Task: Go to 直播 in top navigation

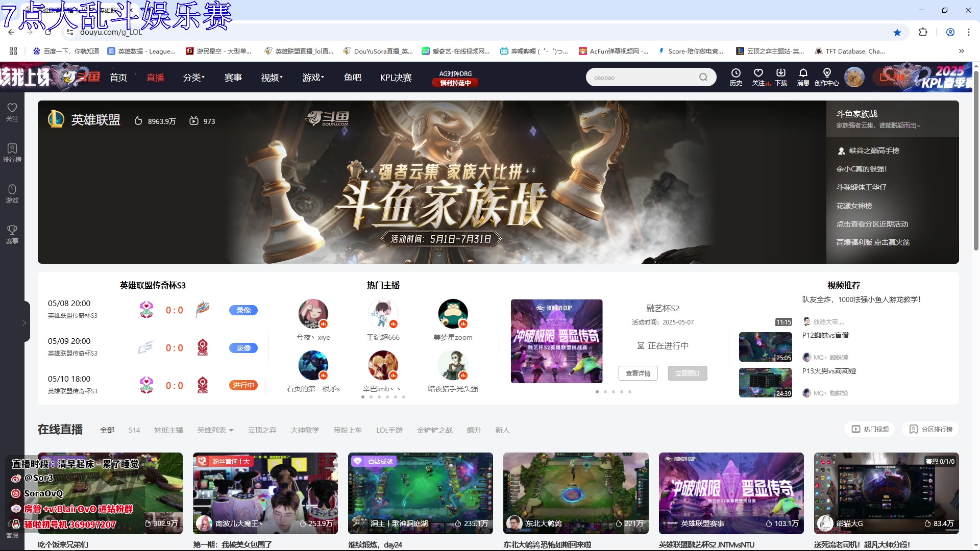Action: point(155,78)
